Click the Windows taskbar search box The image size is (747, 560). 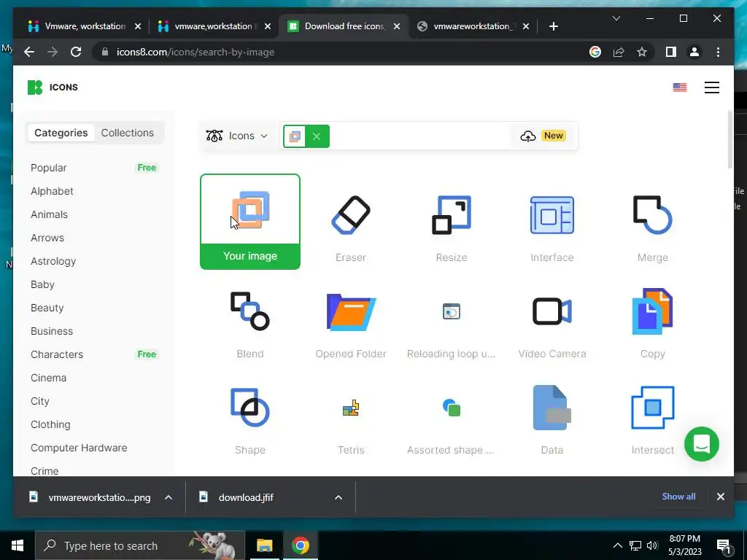tap(139, 545)
